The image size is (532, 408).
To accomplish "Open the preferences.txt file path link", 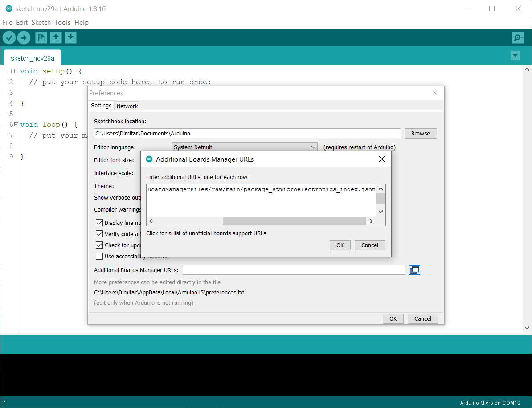I will [169, 292].
